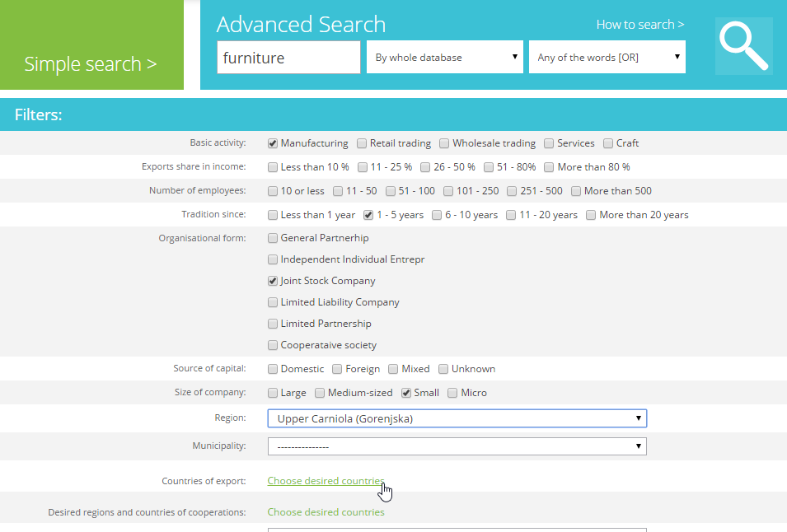Screen dimensions: 787x532
Task: Open the "How to search" help link
Action: (x=639, y=25)
